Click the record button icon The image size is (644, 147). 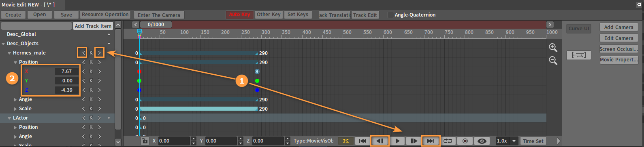(465, 141)
